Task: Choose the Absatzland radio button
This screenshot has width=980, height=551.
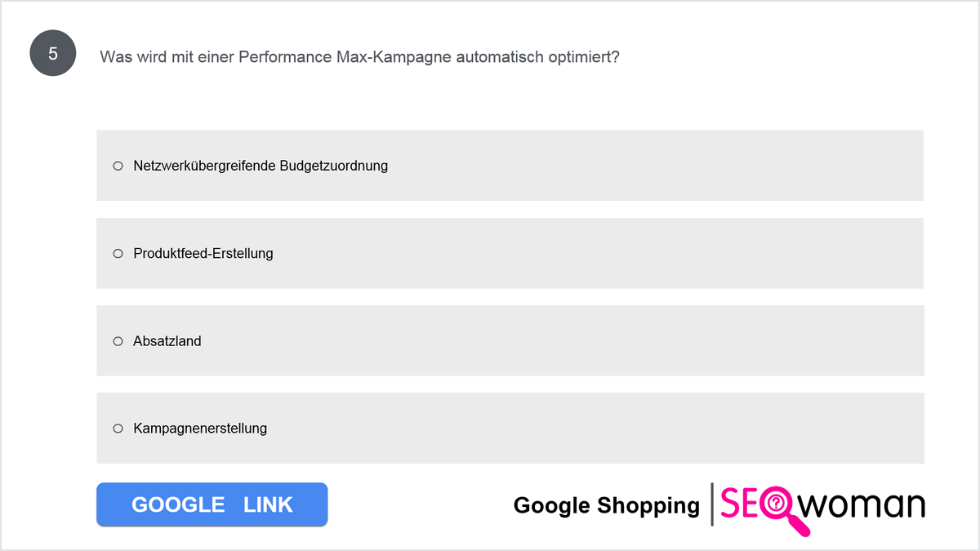Action: pyautogui.click(x=118, y=340)
